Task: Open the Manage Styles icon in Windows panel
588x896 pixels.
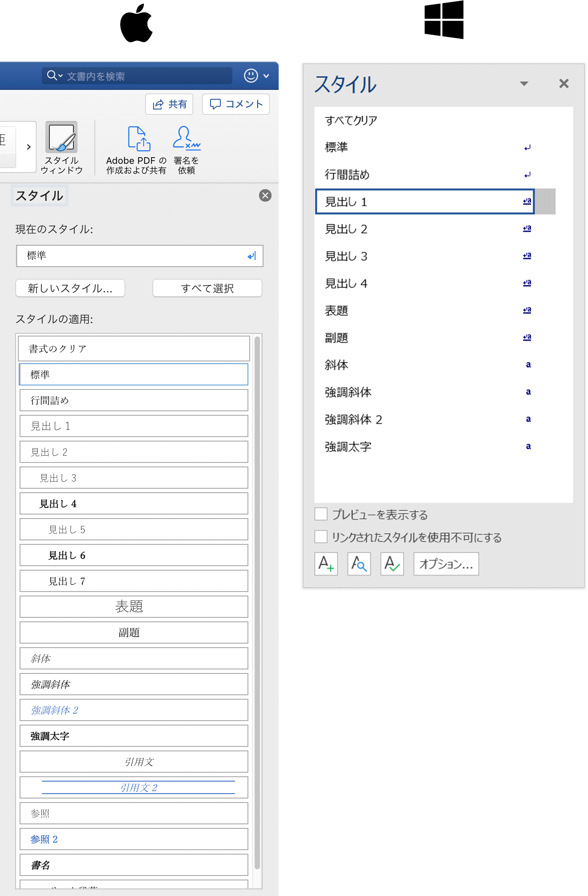Action: point(392,564)
